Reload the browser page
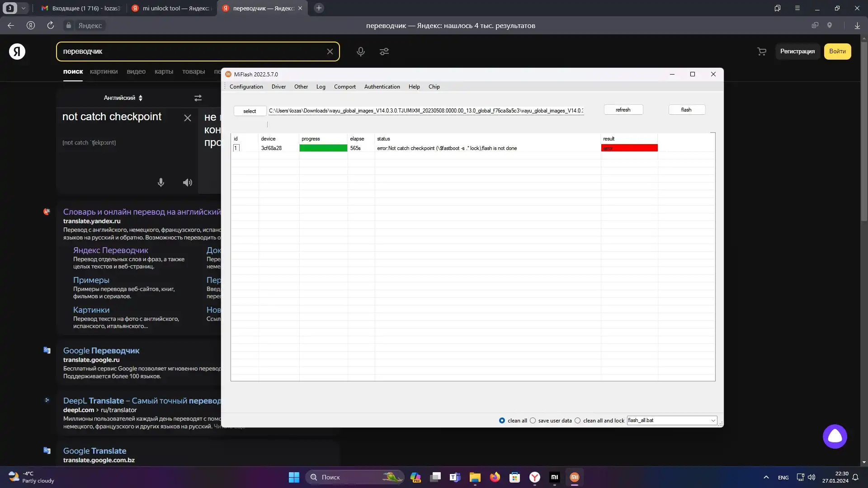868x488 pixels. pos(51,25)
